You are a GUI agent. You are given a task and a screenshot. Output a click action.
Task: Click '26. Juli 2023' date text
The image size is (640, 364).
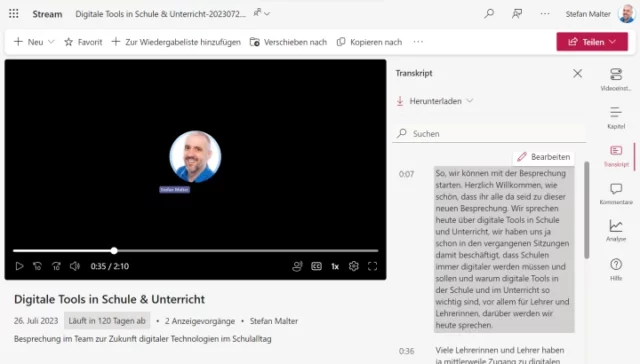[36, 321]
